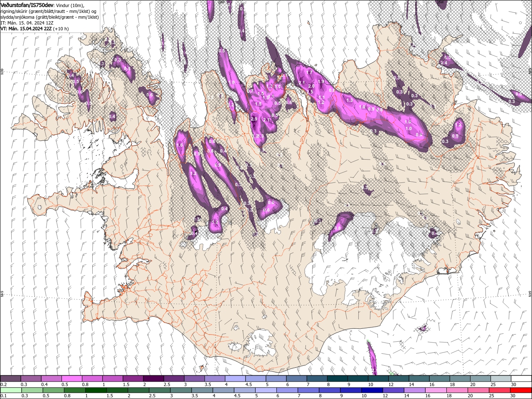Pick the deep blue 10–12 rain scale swatch
Viewport: 532px width, 399px height.
(372, 390)
